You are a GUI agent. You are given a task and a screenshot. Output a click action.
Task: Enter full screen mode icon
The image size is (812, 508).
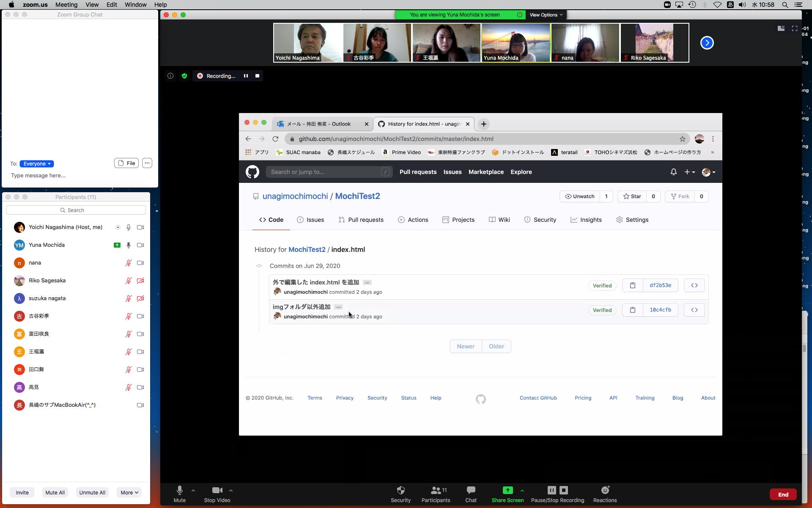pyautogui.click(x=795, y=28)
